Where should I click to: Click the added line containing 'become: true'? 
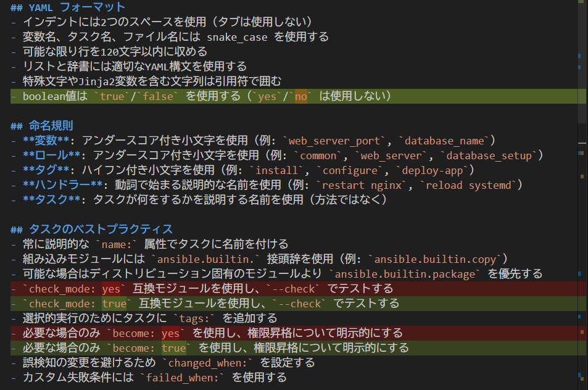(210, 348)
